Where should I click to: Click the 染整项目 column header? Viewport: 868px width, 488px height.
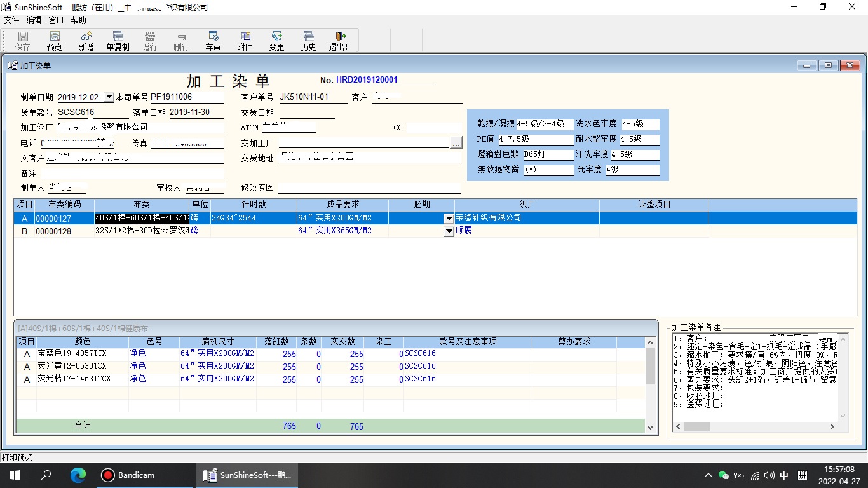pyautogui.click(x=654, y=205)
